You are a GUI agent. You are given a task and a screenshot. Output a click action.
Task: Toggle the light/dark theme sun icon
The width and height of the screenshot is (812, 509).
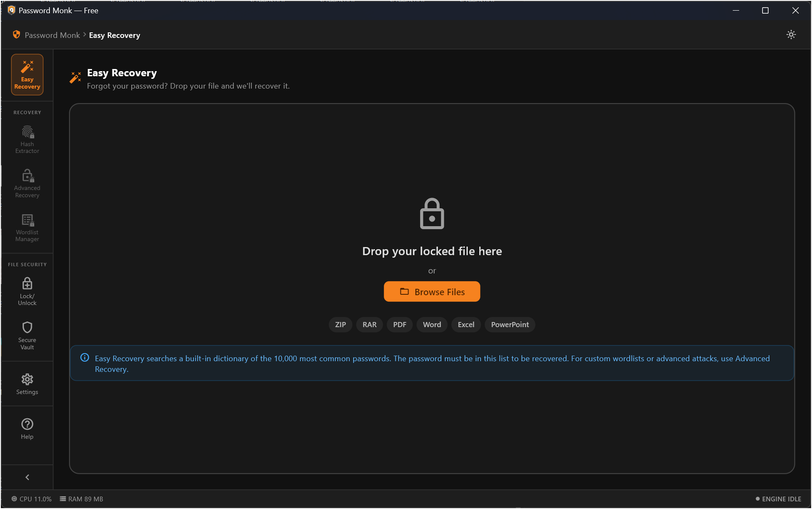click(x=791, y=35)
